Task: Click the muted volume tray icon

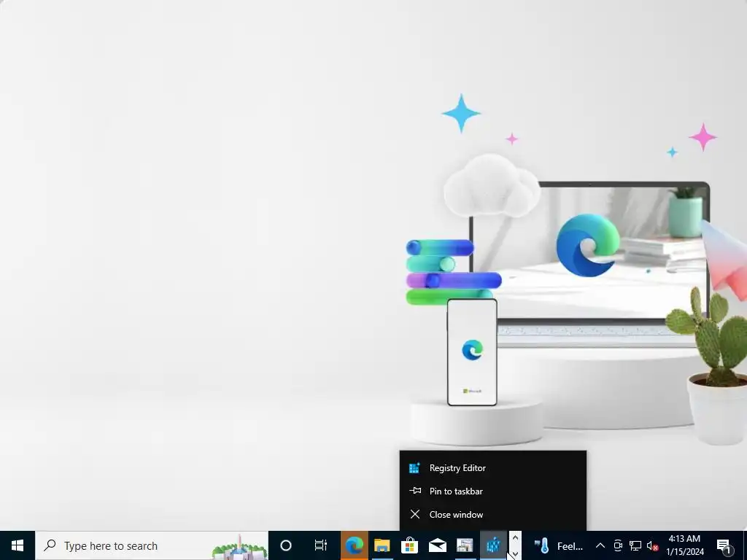Action: (x=652, y=545)
